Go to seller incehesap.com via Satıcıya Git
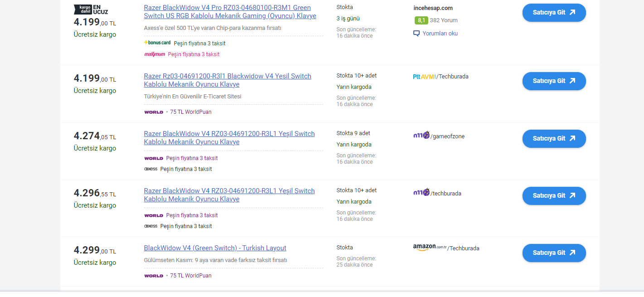The image size is (644, 297). point(554,12)
